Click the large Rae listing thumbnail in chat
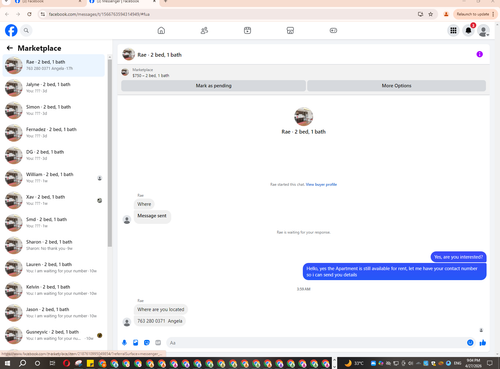The width and height of the screenshot is (500, 369). pos(303,117)
